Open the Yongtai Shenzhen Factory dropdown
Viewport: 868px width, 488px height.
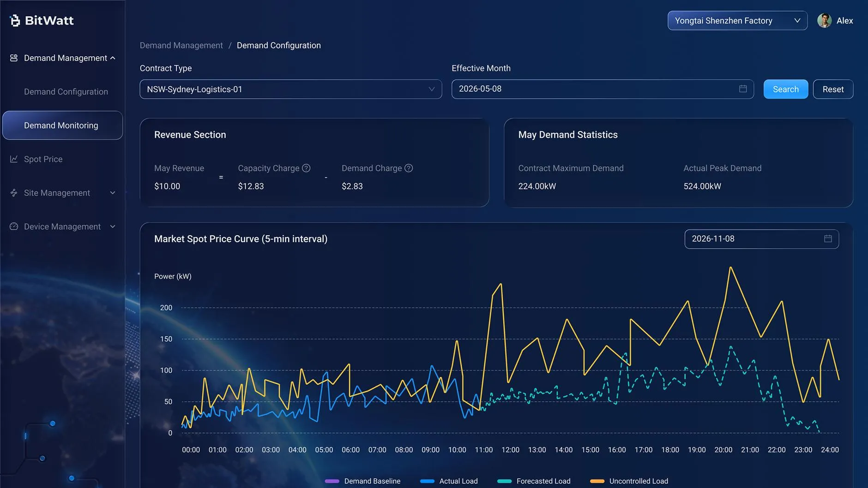pos(737,20)
